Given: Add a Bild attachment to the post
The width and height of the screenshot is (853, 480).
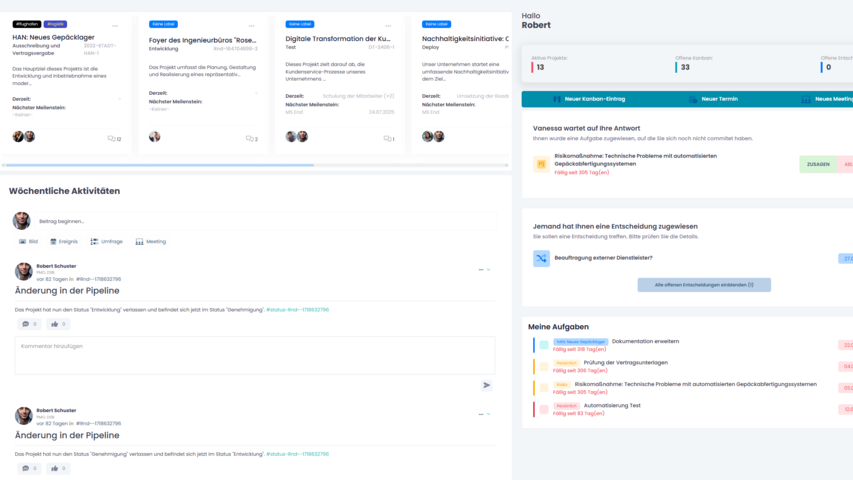Looking at the screenshot, I should click(x=29, y=241).
